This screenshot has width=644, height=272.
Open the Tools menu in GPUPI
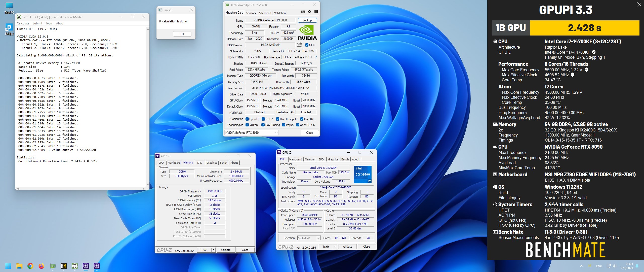click(x=49, y=23)
